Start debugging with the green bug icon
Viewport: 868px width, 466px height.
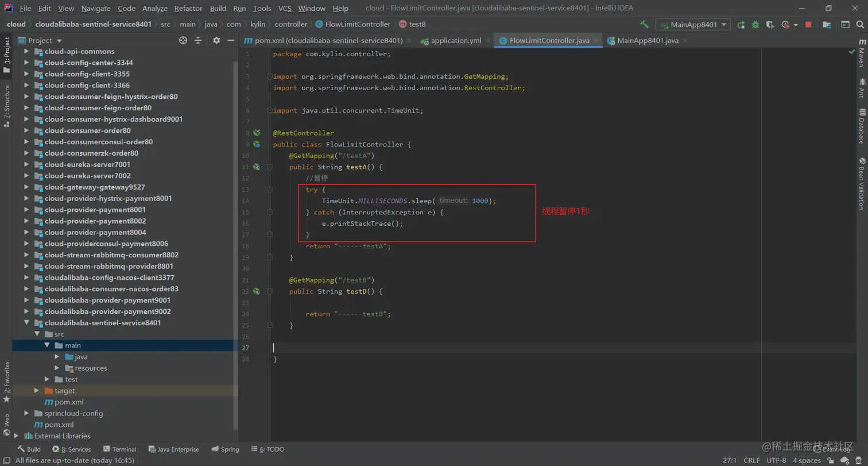tap(755, 25)
